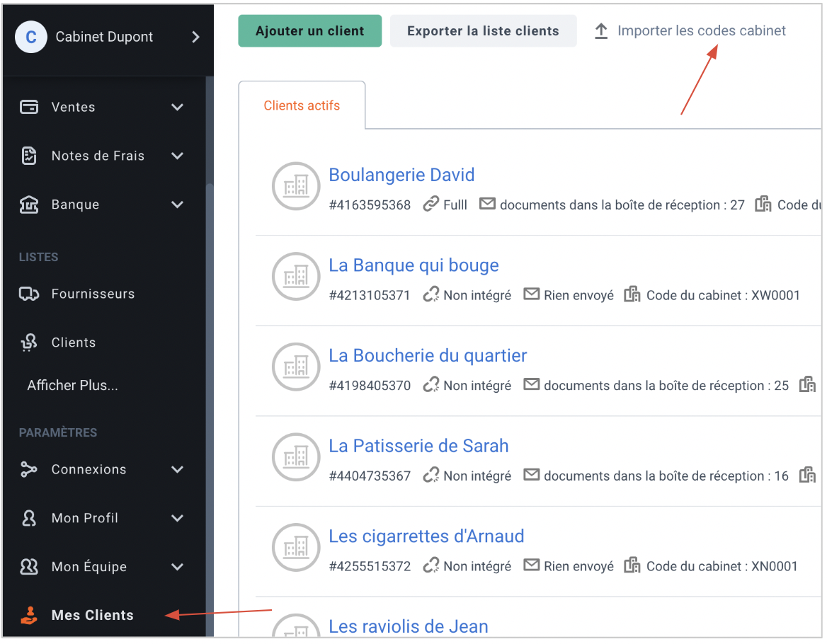Viewport: 827px width, 644px height.
Task: Open the Cabinet Dupont chevron arrow
Action: (x=195, y=37)
